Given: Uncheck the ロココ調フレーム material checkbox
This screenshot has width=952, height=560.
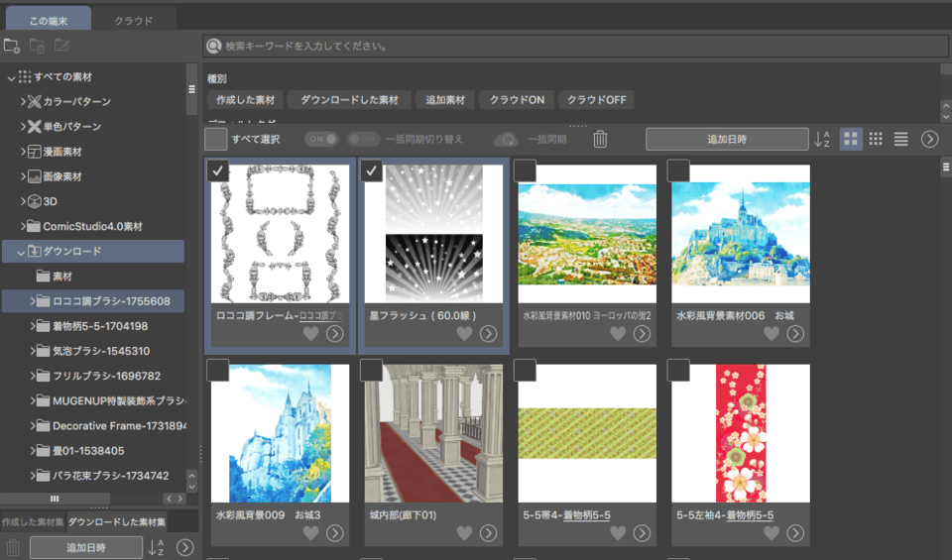Looking at the screenshot, I should [x=219, y=171].
